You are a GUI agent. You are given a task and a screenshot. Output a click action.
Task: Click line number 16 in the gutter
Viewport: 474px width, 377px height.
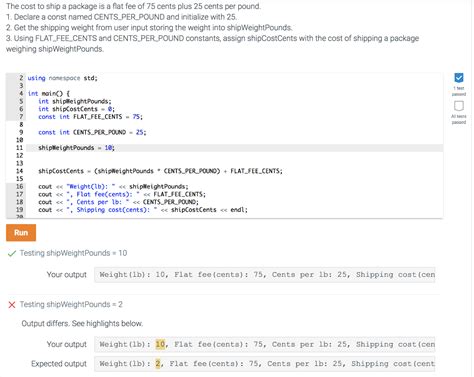pos(19,186)
